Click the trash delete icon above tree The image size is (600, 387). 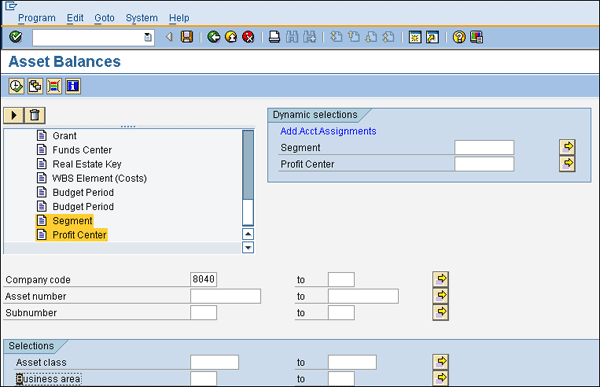[35, 115]
